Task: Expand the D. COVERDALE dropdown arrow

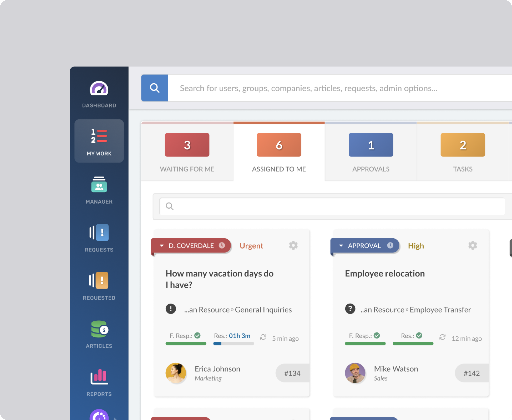Action: click(x=162, y=245)
